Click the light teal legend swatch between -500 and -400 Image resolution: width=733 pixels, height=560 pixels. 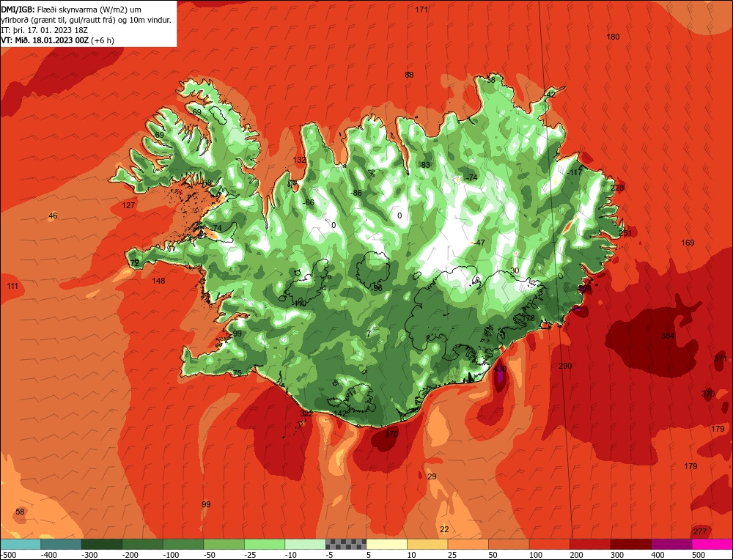[21, 544]
